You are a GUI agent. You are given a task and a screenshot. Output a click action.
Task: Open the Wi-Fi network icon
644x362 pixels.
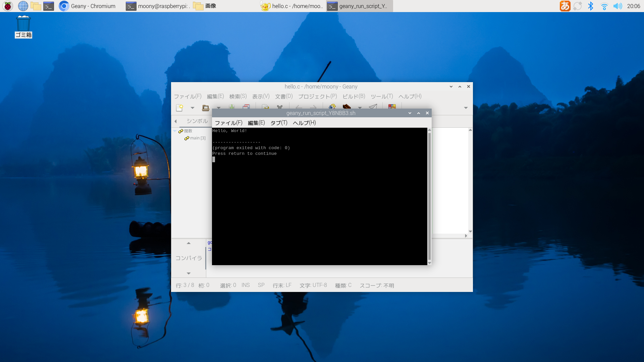(604, 6)
